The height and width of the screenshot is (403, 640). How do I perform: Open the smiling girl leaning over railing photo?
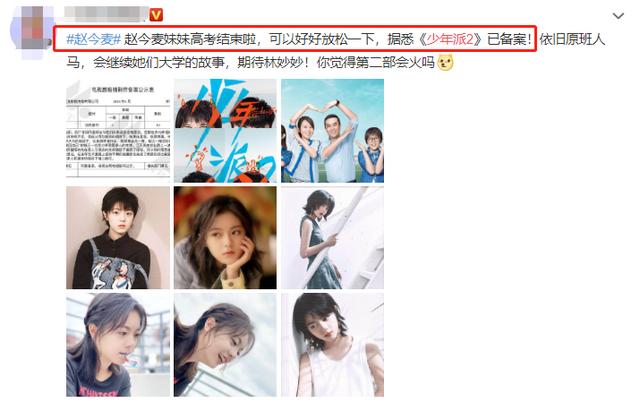point(225,345)
